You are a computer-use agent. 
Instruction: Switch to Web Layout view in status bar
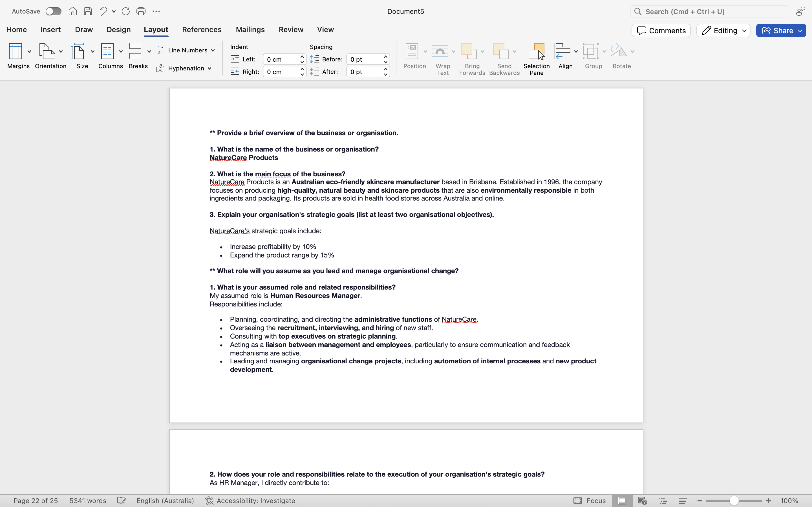[x=642, y=501]
